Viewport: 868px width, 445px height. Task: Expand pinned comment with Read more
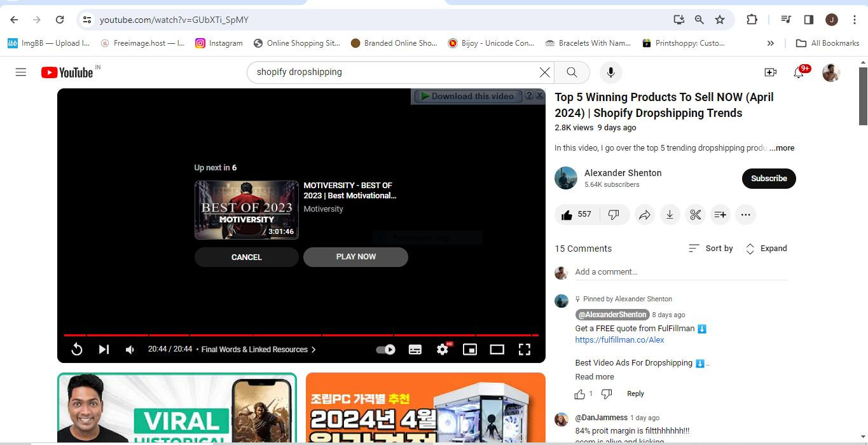595,377
